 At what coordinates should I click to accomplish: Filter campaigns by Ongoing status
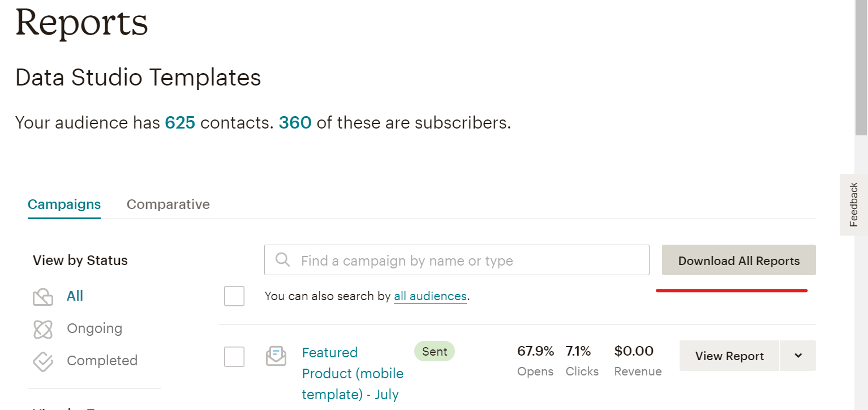click(94, 329)
